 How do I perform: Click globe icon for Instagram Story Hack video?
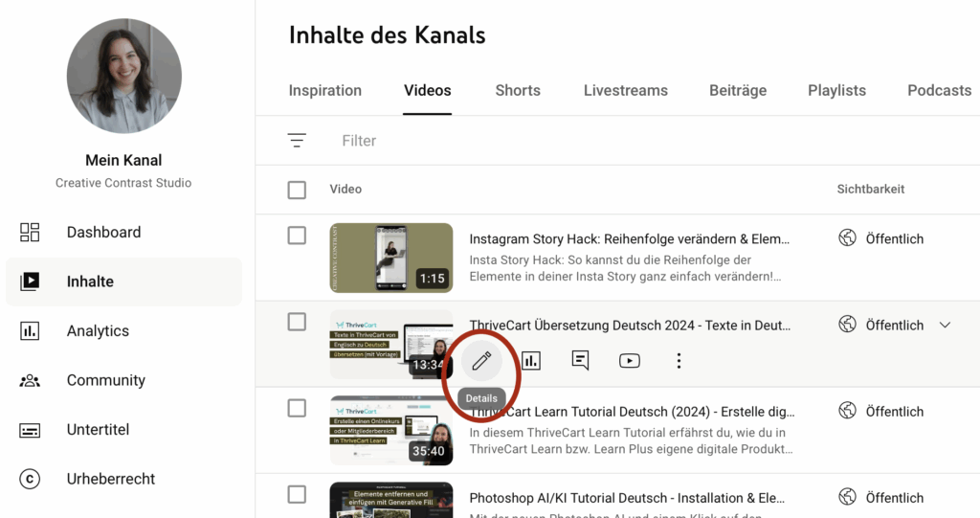[847, 238]
